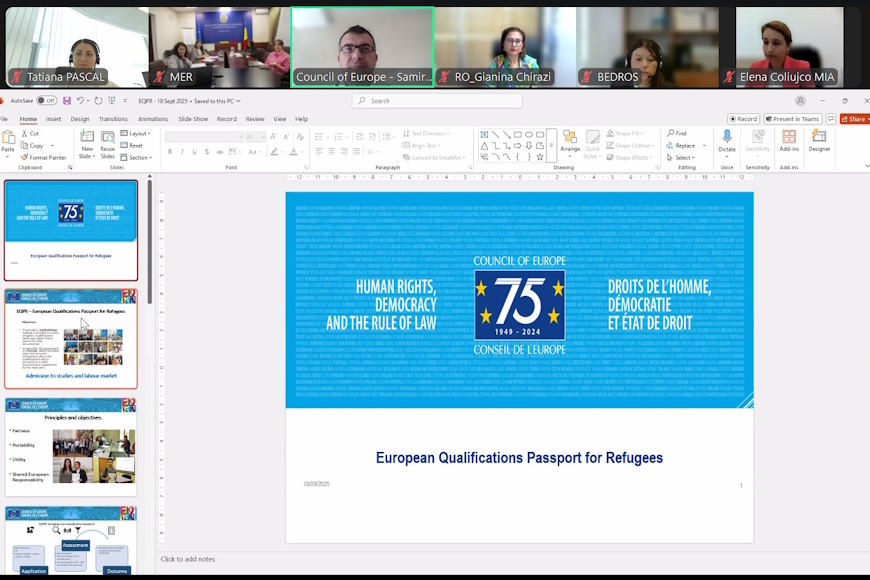
Task: Click the Cut scissors icon
Action: coord(24,134)
